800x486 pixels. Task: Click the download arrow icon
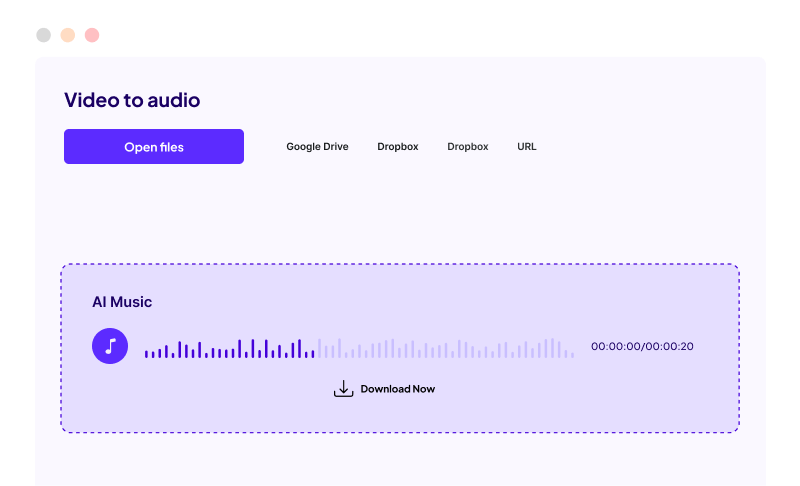click(x=343, y=389)
